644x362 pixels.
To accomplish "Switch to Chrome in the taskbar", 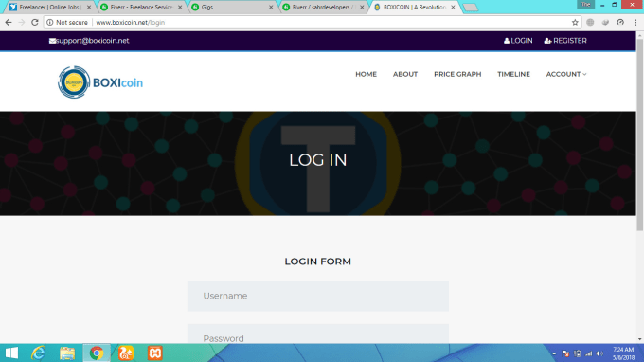I will pyautogui.click(x=97, y=353).
